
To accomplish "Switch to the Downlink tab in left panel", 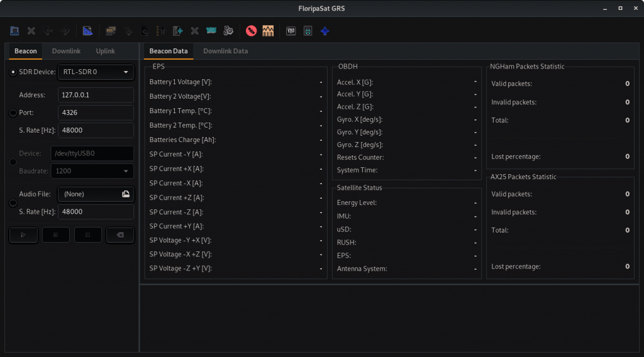I will pyautogui.click(x=66, y=51).
